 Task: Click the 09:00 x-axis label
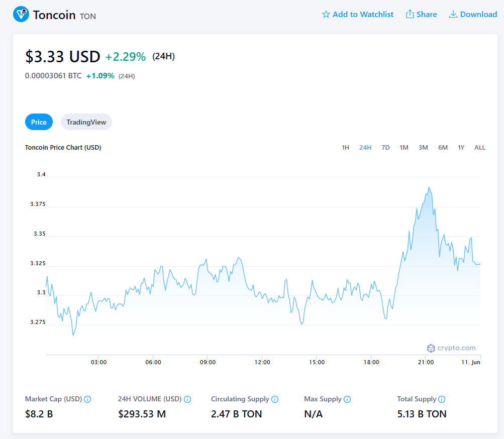point(208,362)
